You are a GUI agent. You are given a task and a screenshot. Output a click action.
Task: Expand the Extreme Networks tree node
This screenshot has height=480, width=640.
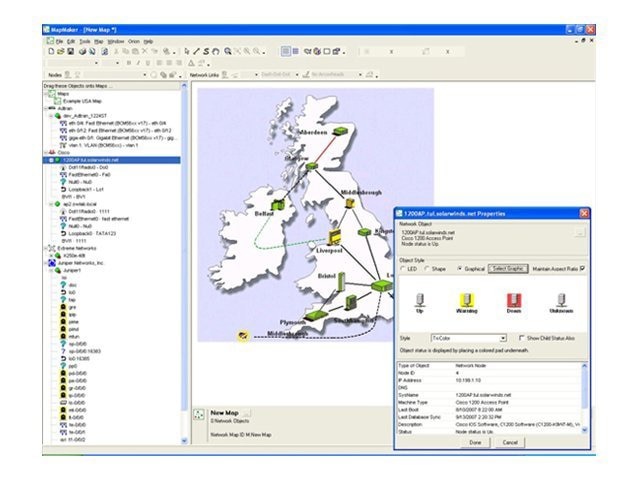click(x=43, y=247)
